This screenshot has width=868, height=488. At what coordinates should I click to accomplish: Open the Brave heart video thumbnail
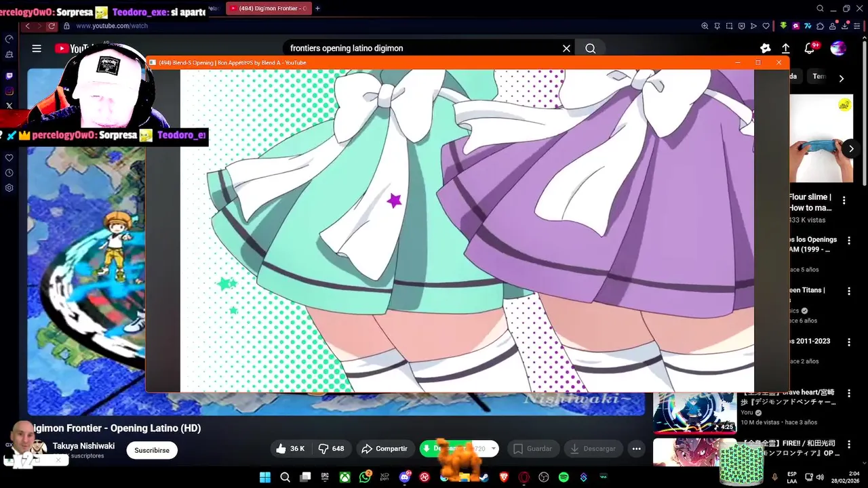(694, 413)
